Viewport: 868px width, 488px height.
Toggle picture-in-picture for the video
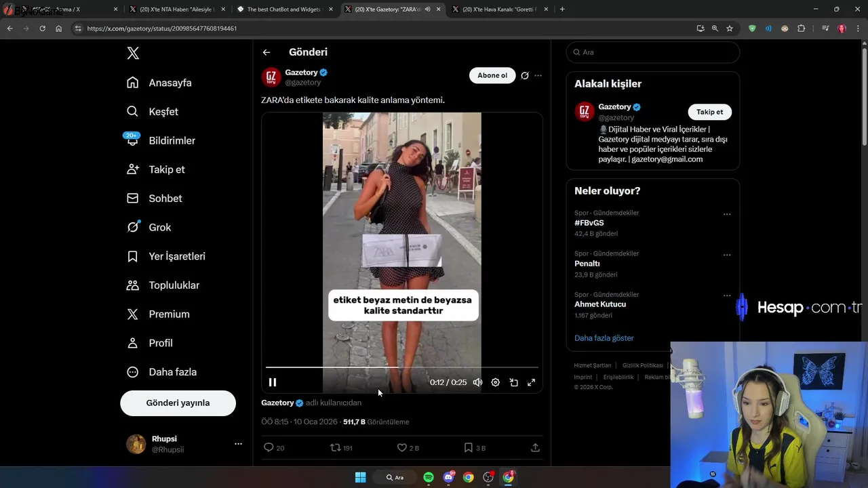514,382
